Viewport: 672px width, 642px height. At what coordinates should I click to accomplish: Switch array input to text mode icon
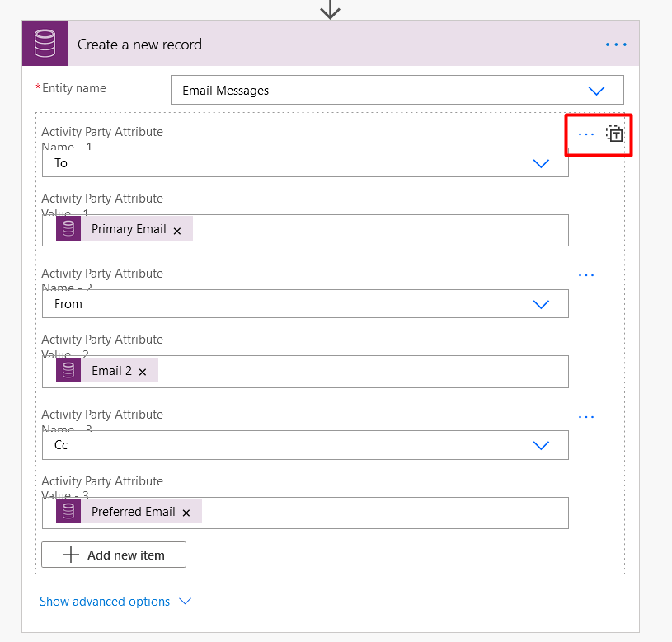coord(614,134)
